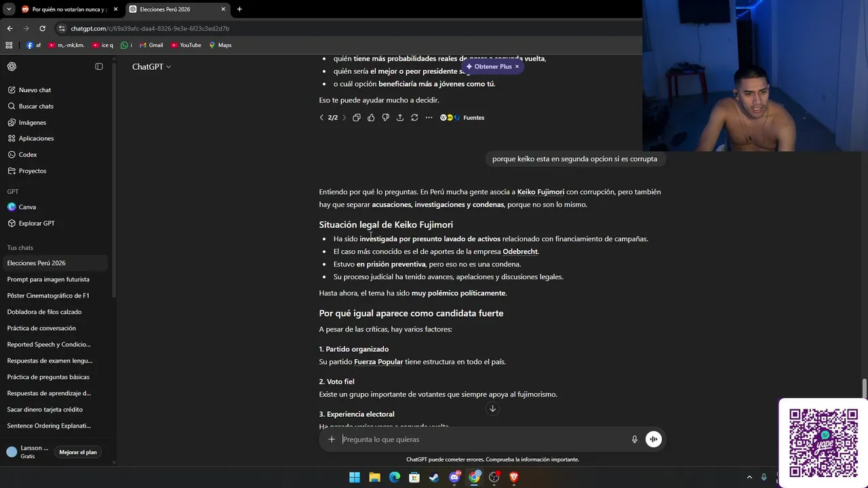Click the Obtener Plus button
The height and width of the screenshot is (488, 868).
coord(489,66)
